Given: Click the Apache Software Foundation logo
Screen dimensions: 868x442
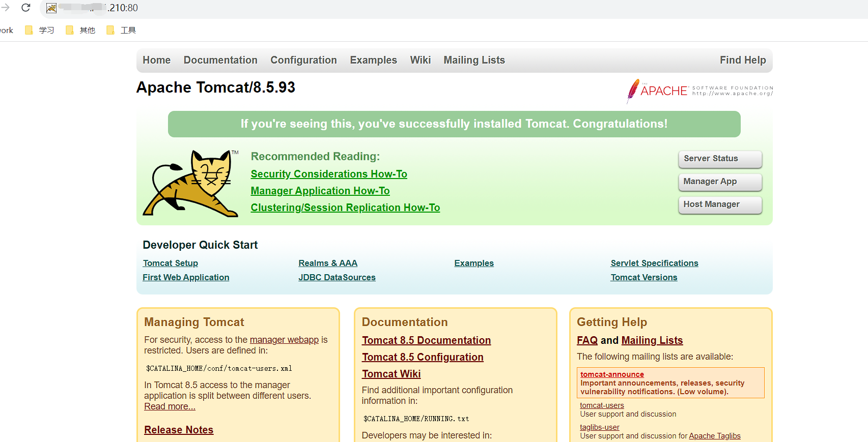Looking at the screenshot, I should tap(700, 91).
